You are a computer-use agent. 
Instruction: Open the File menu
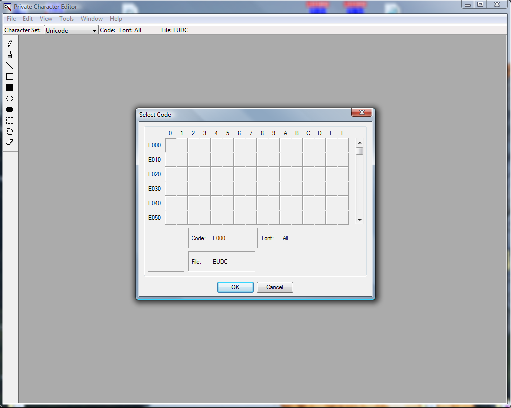pos(11,19)
